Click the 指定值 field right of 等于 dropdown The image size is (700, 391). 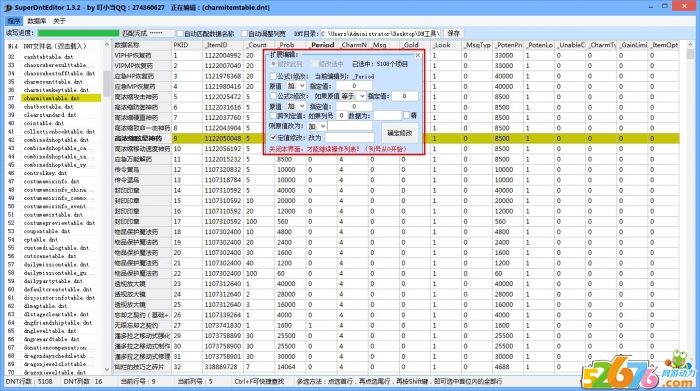click(x=404, y=96)
